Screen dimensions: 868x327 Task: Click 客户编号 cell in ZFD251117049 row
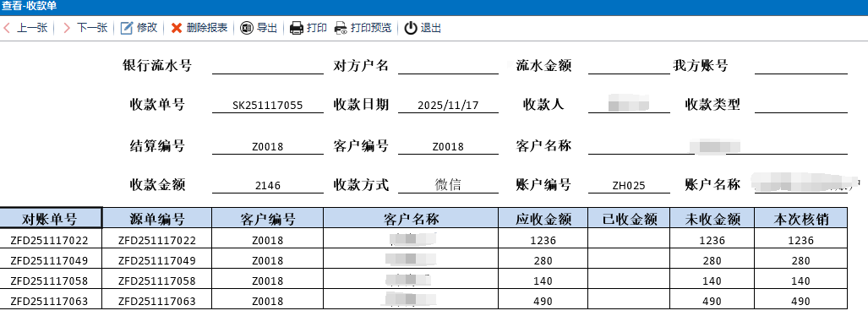[x=268, y=259]
